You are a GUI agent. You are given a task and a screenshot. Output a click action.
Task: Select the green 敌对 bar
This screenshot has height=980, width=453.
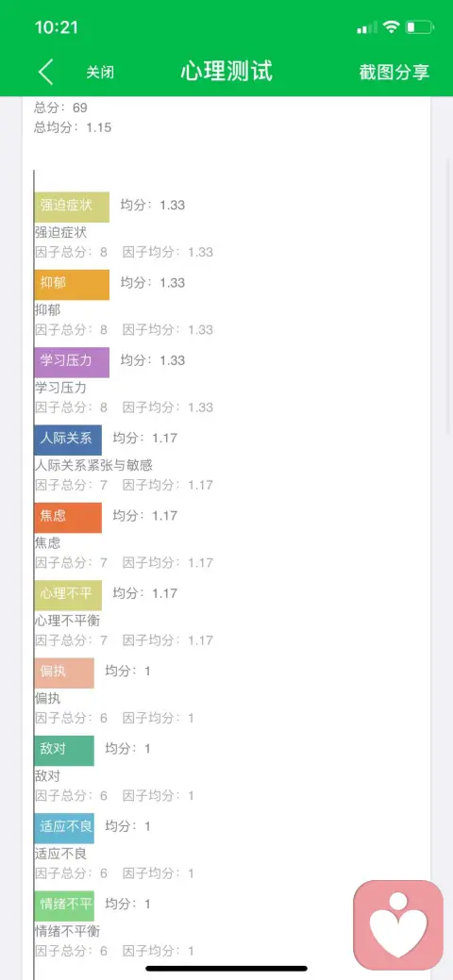[x=64, y=751]
